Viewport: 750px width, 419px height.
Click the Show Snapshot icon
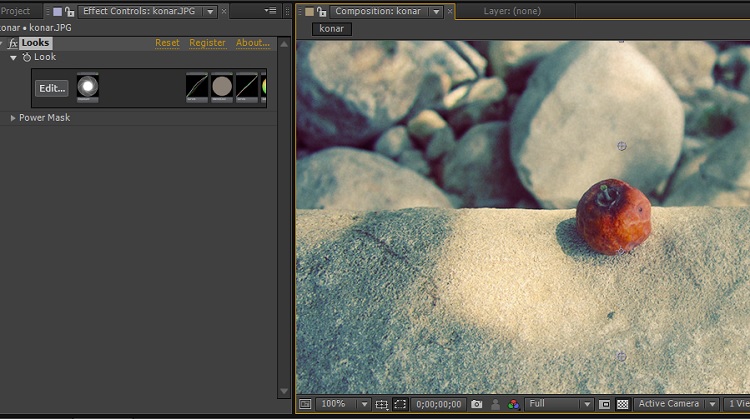pos(496,405)
